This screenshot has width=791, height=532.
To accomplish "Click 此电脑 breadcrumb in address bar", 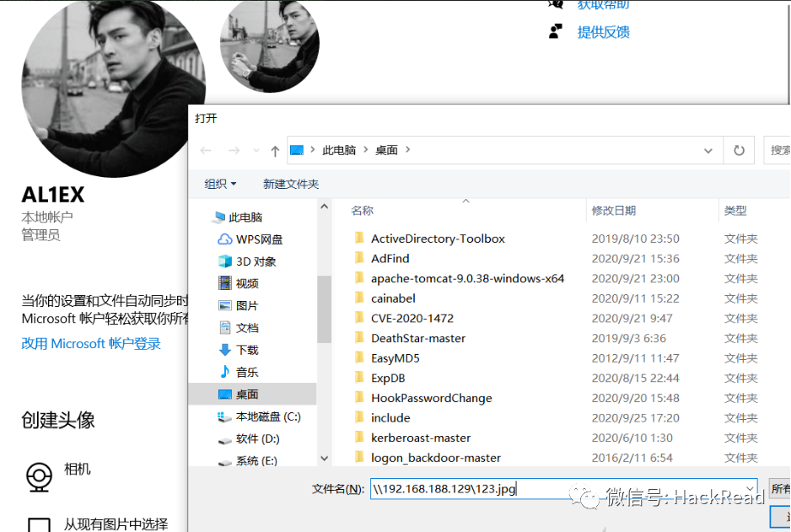I will point(339,150).
